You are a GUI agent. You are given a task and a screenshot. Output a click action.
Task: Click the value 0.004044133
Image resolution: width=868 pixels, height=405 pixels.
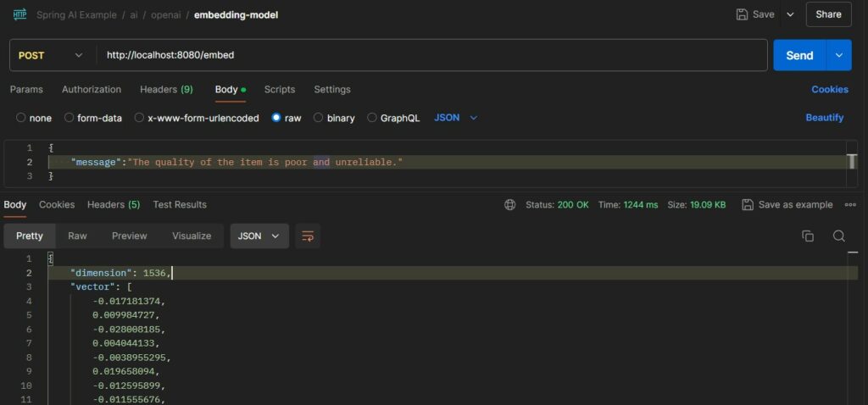pyautogui.click(x=126, y=344)
